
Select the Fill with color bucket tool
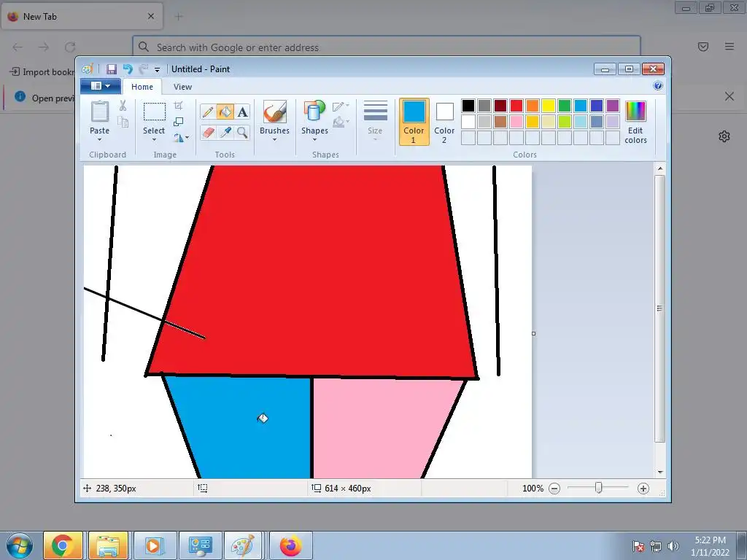point(225,112)
